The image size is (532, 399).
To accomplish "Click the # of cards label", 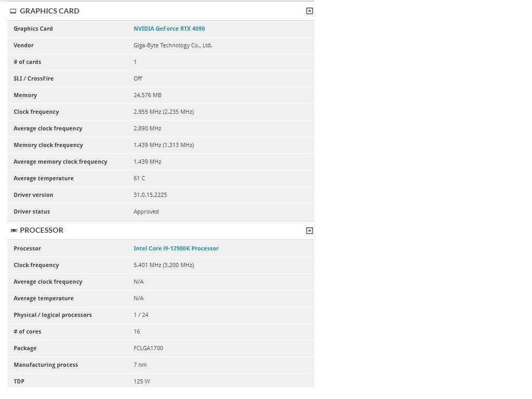I will click(28, 62).
